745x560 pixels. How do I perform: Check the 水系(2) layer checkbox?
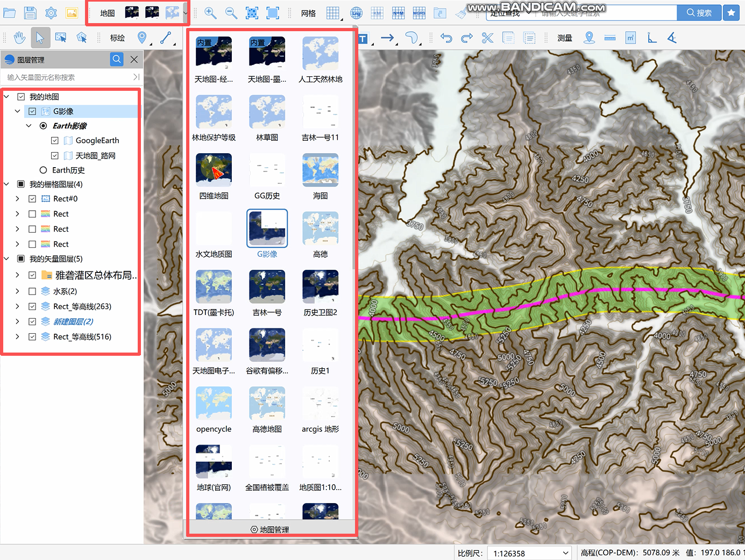point(32,291)
